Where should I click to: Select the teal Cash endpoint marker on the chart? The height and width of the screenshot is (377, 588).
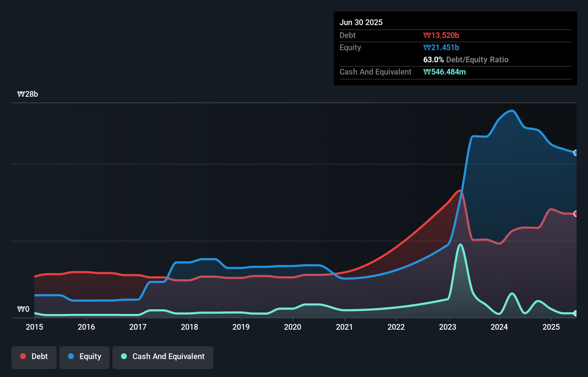(x=576, y=313)
